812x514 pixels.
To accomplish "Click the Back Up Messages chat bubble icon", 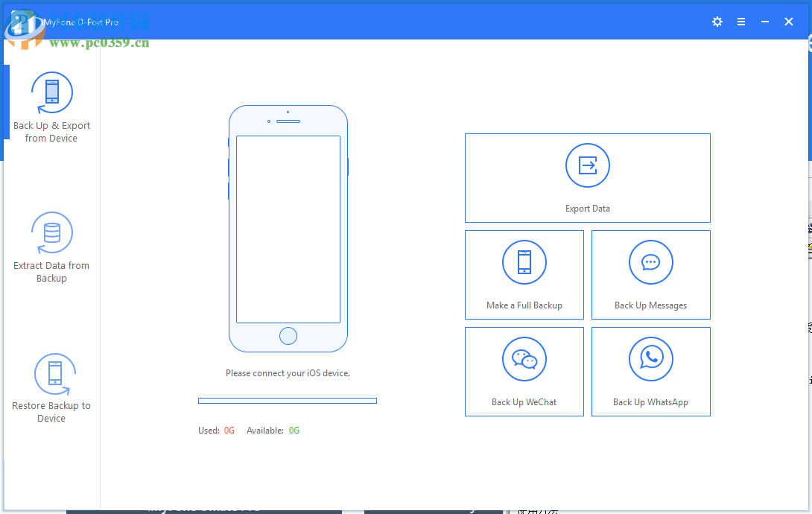I will 650,262.
